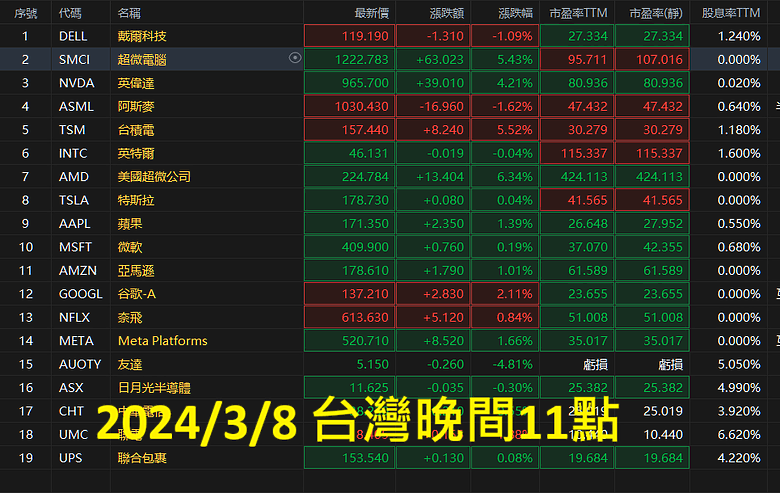Open stock name 蘋果
780x493 pixels.
(130, 223)
